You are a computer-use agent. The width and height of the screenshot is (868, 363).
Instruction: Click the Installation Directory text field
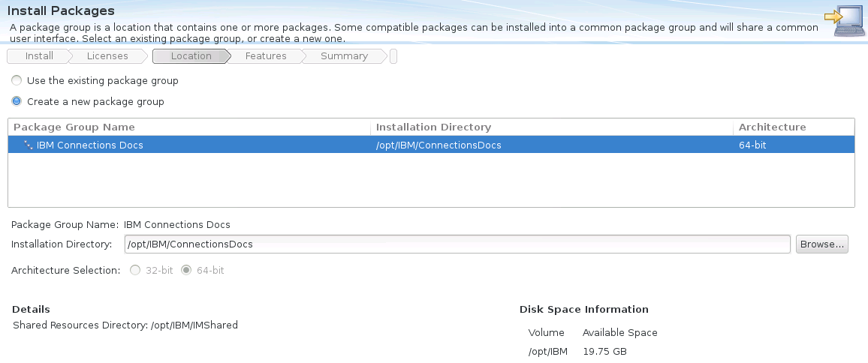[x=457, y=244]
